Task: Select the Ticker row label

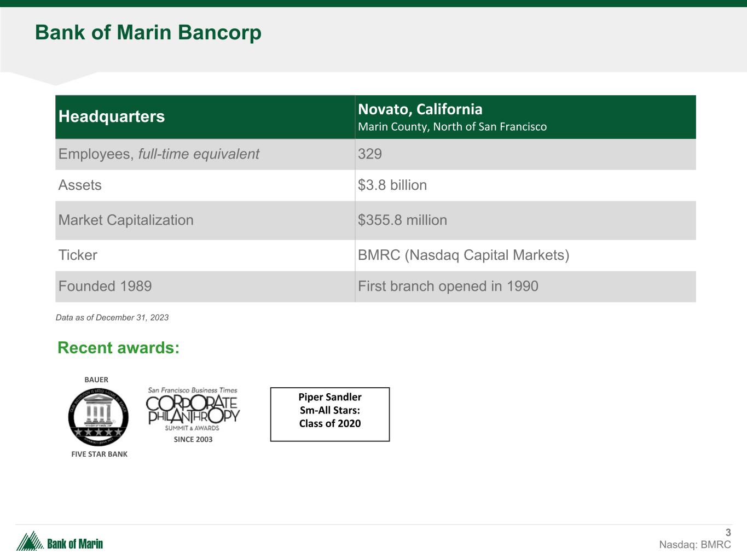Action: pos(78,255)
